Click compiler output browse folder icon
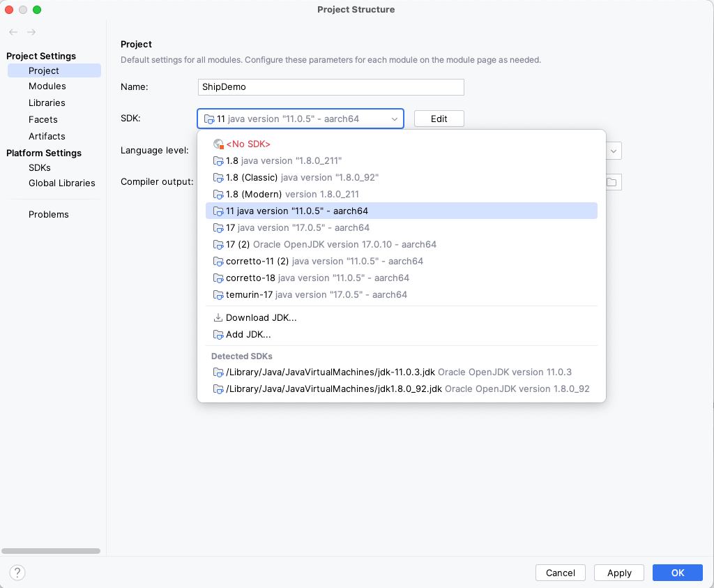The image size is (714, 588). [x=612, y=182]
